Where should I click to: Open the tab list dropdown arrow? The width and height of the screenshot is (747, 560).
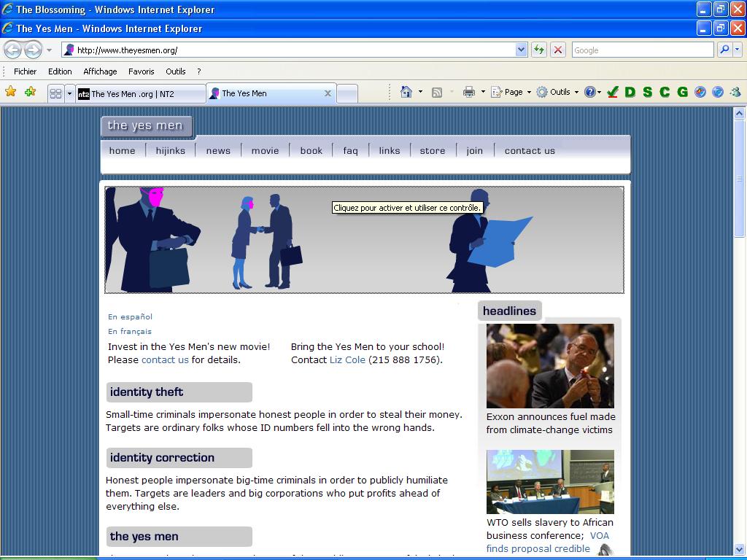click(x=69, y=93)
